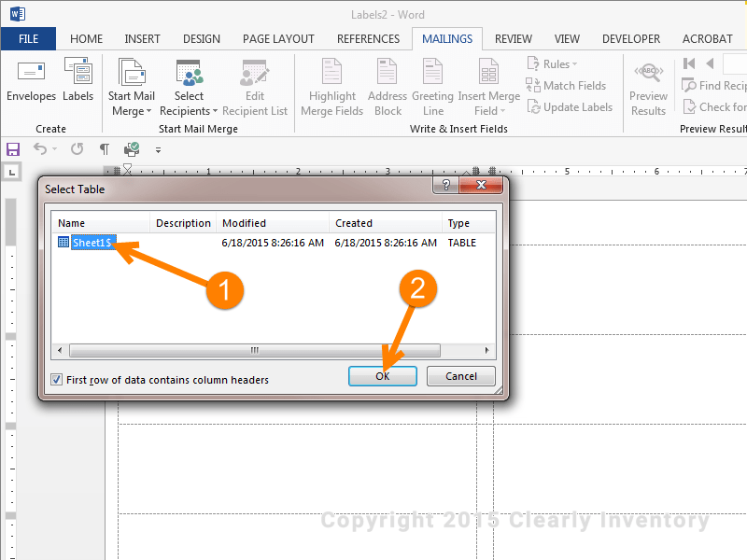Switch to the REVIEW tab
Screen dimensions: 747x560
513,39
